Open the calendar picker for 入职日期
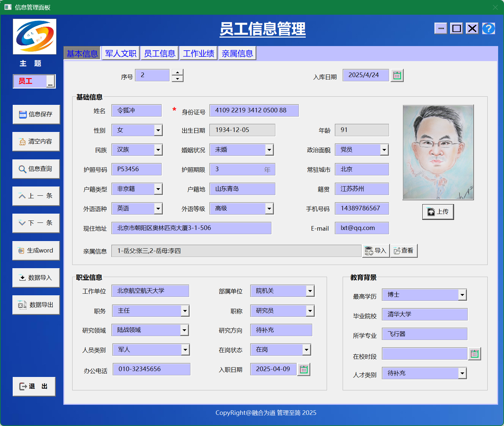 [x=304, y=369]
